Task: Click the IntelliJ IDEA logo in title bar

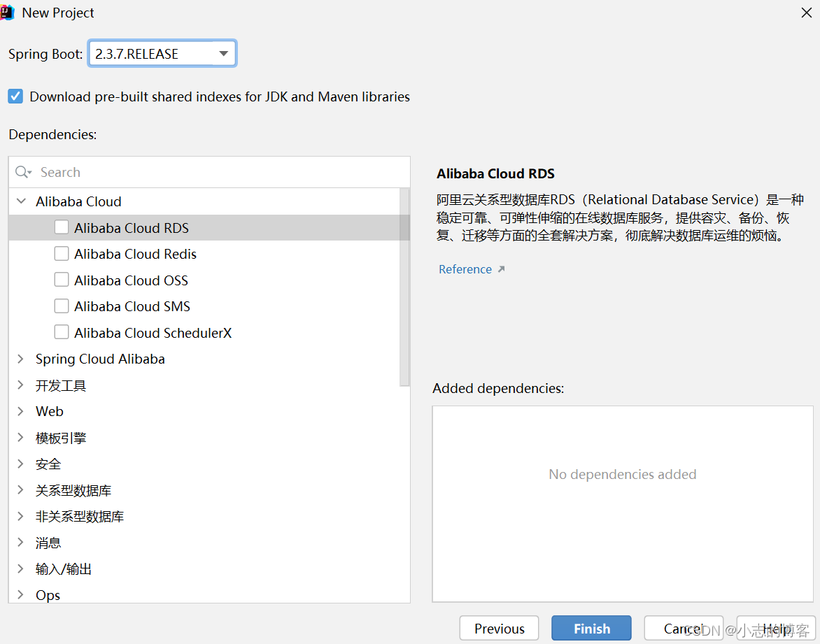Action: click(x=7, y=13)
